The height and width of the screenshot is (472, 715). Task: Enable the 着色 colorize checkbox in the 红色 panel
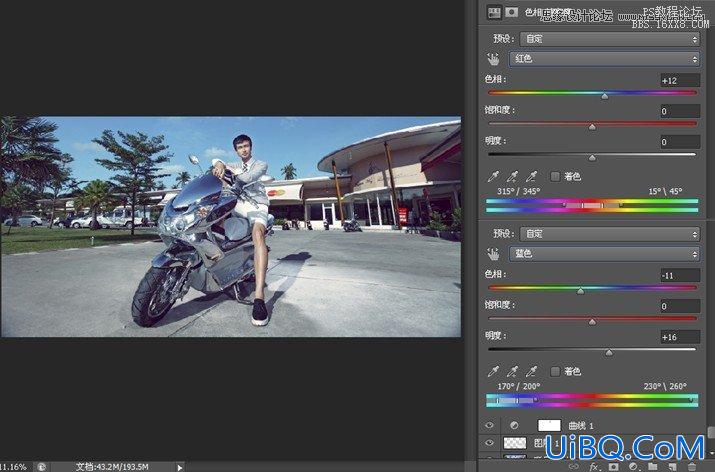point(555,176)
